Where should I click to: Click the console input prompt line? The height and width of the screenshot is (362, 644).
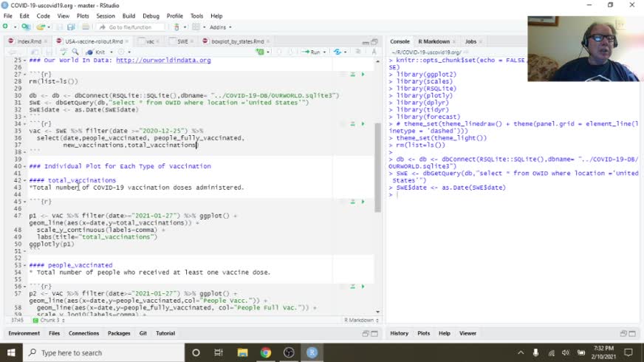pyautogui.click(x=513, y=195)
